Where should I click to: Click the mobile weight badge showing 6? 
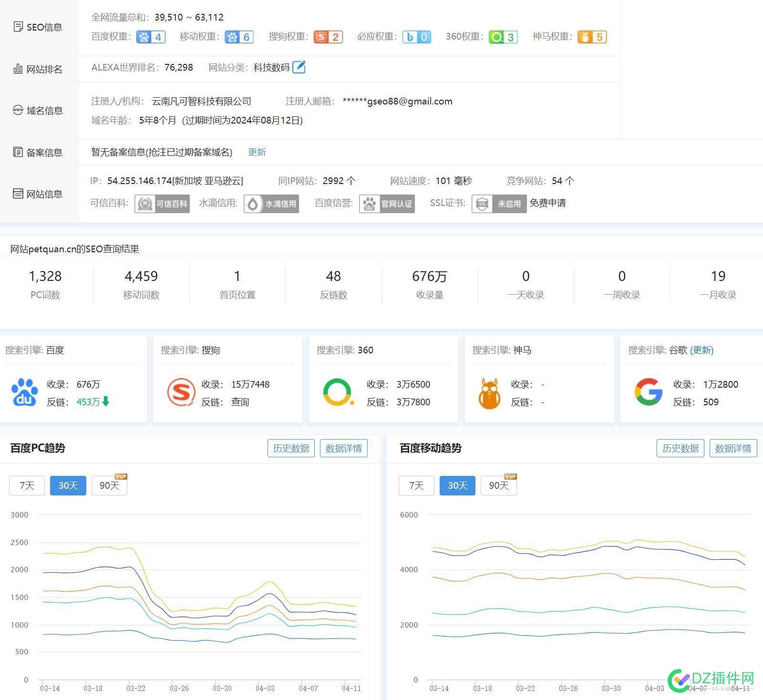239,37
